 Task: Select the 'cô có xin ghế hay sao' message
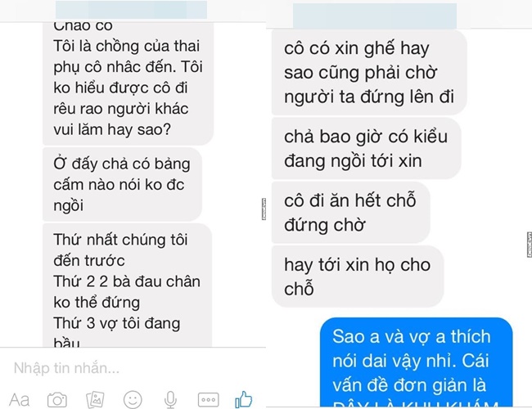[x=369, y=72]
